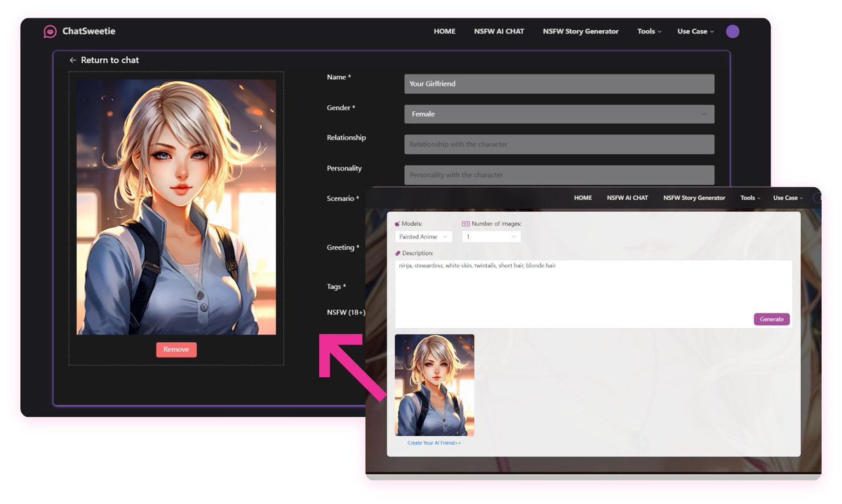This screenshot has width=842, height=504.
Task: Open HOME in the back window navbar
Action: pos(445,32)
